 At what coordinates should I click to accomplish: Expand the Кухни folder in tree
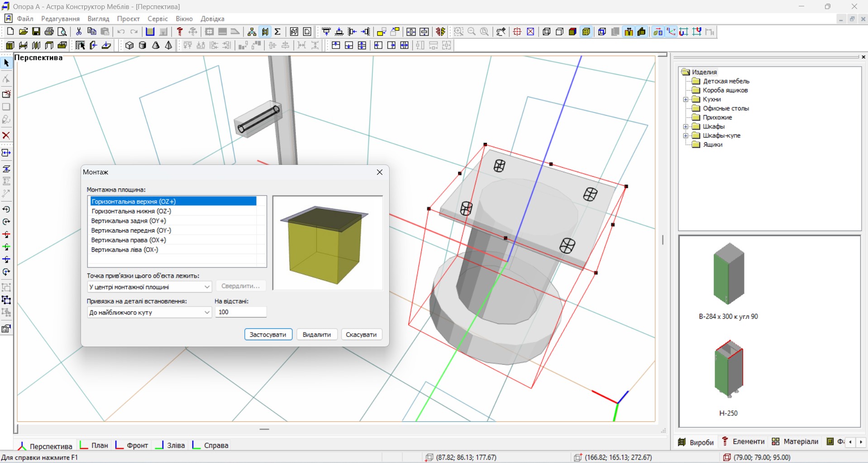pyautogui.click(x=686, y=99)
